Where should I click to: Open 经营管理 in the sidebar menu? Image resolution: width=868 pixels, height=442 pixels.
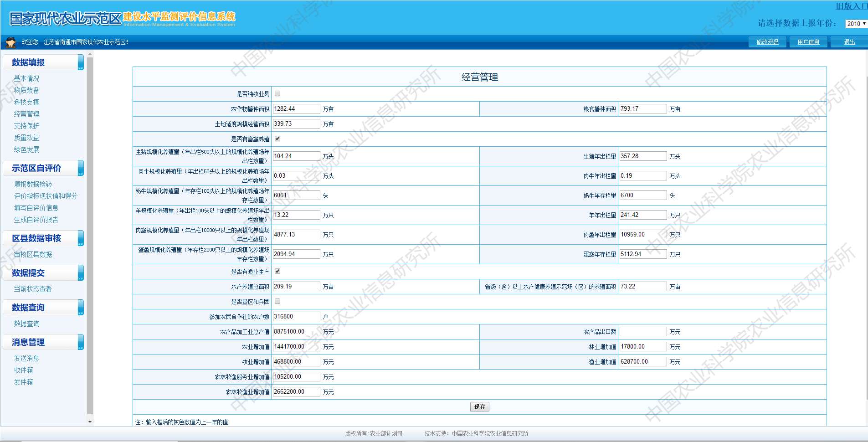(x=26, y=114)
